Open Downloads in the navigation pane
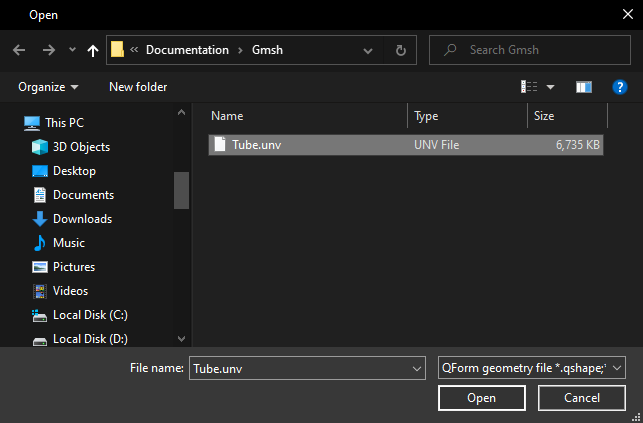 point(82,219)
